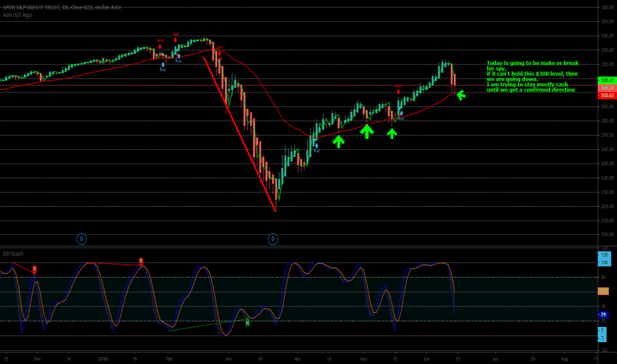The width and height of the screenshot is (617, 364).
Task: Click the dividend D marker in late March
Action: click(273, 239)
